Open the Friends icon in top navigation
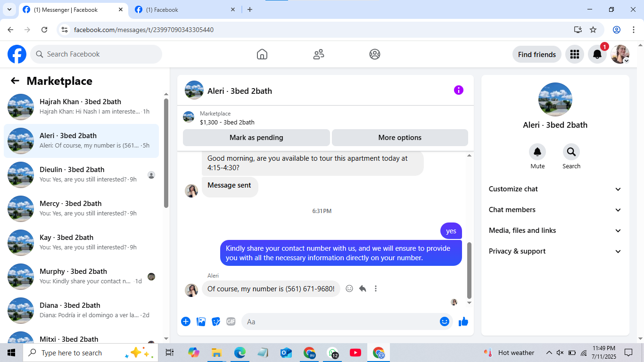644x362 pixels. [319, 54]
